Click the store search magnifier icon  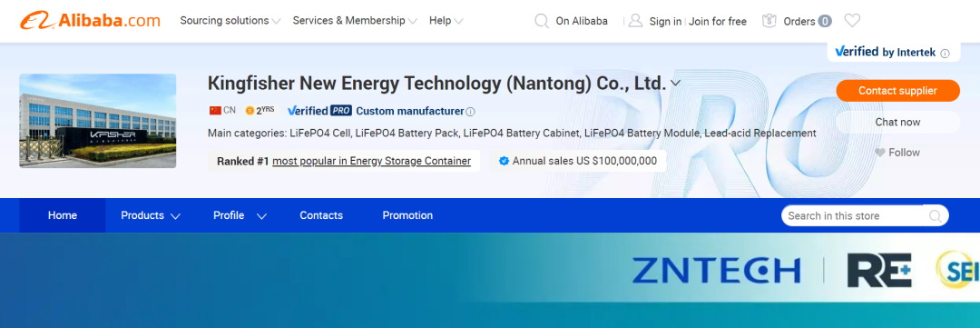tap(935, 216)
